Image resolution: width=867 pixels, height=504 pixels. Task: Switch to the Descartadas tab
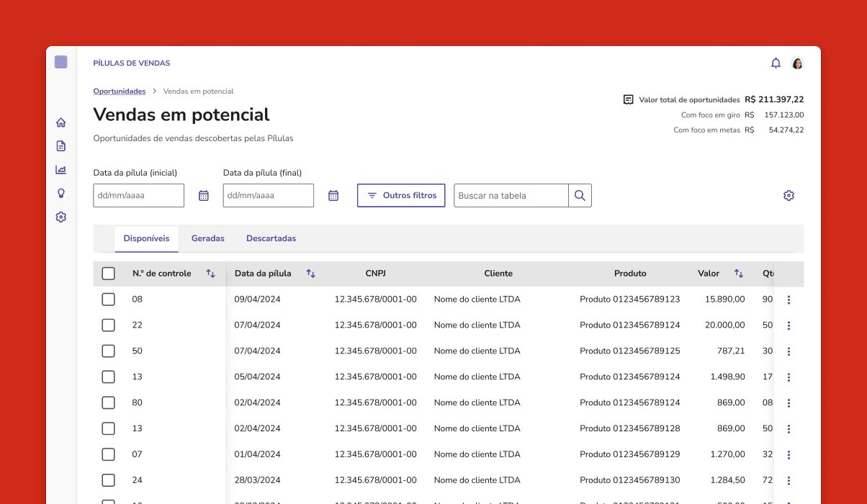point(271,238)
